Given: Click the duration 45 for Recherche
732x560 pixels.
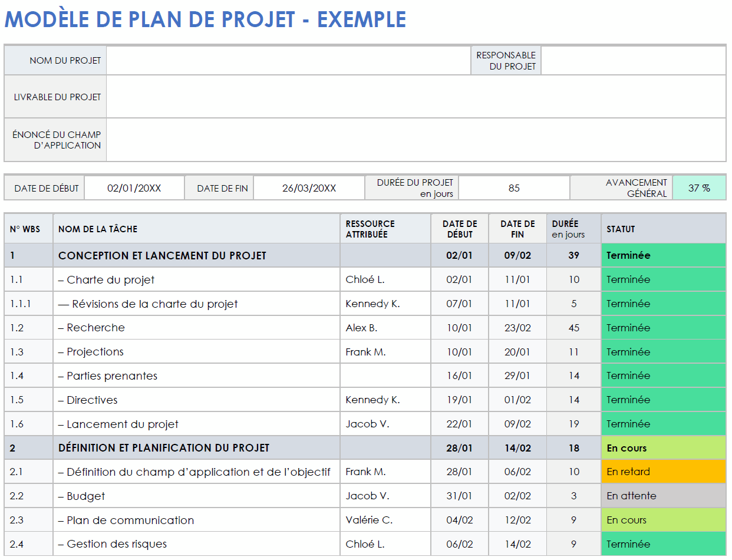Looking at the screenshot, I should [x=572, y=327].
